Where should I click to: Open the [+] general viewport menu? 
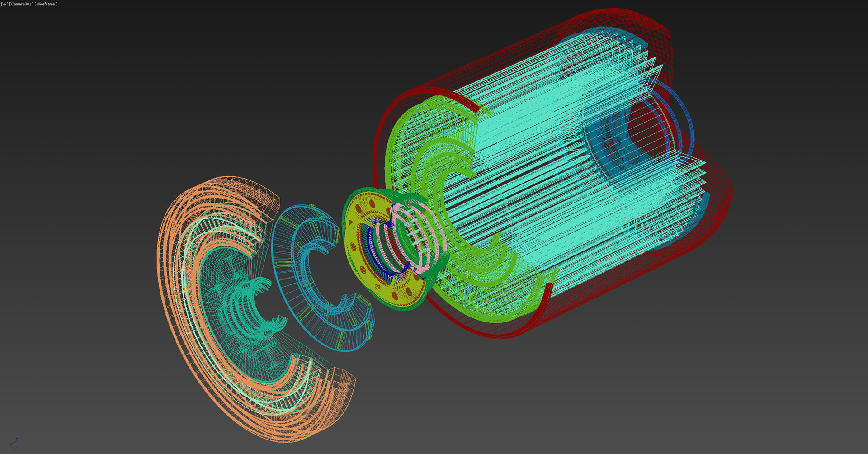click(x=5, y=4)
